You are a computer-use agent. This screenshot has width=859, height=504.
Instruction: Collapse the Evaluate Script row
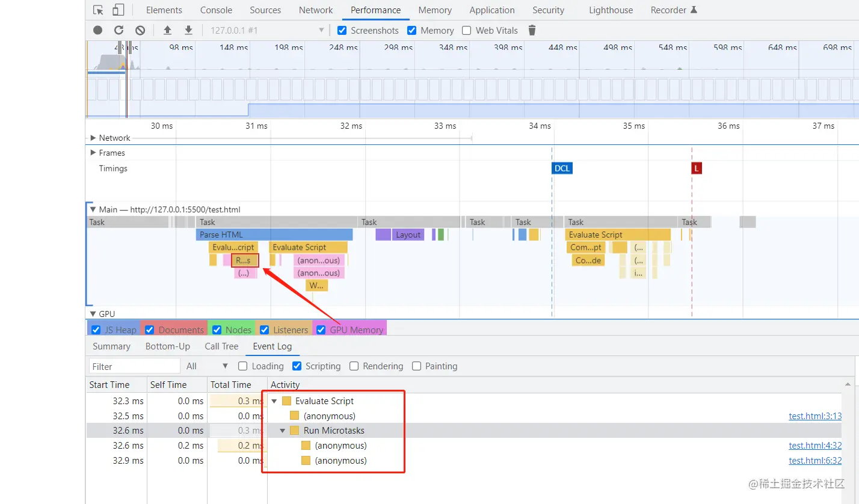point(275,401)
